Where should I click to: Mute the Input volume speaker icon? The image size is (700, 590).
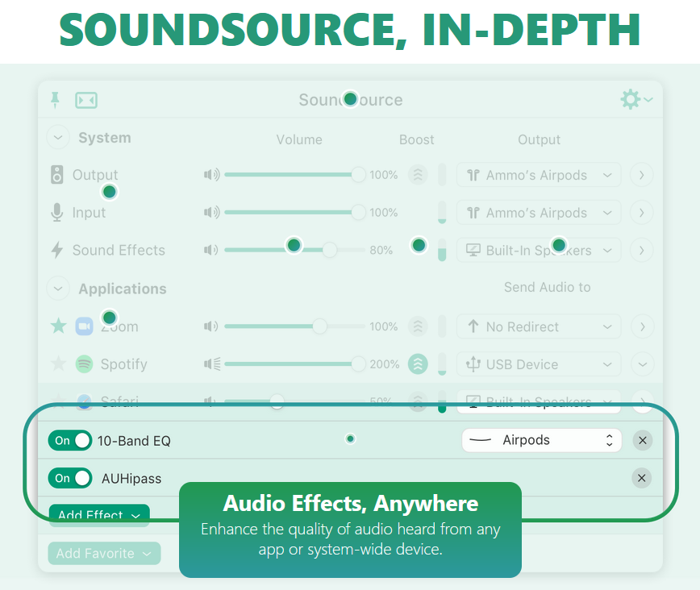211,212
